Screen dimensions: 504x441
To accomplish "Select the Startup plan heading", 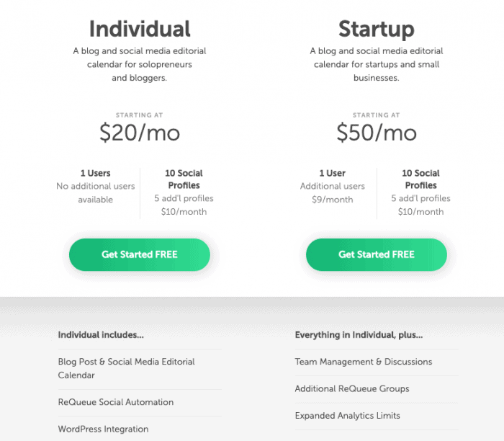I will click(x=376, y=29).
